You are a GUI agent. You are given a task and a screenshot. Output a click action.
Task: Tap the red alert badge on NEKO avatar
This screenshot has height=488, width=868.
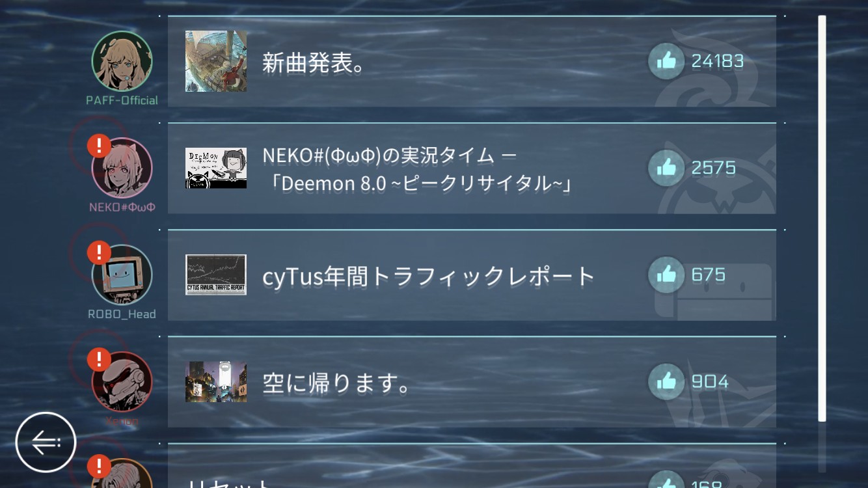pyautogui.click(x=99, y=145)
